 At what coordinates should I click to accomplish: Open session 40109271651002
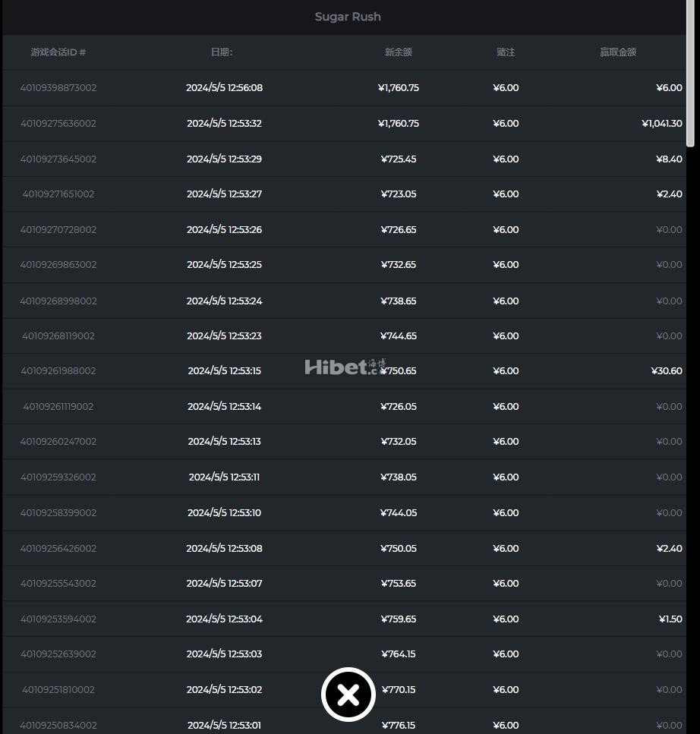58,194
